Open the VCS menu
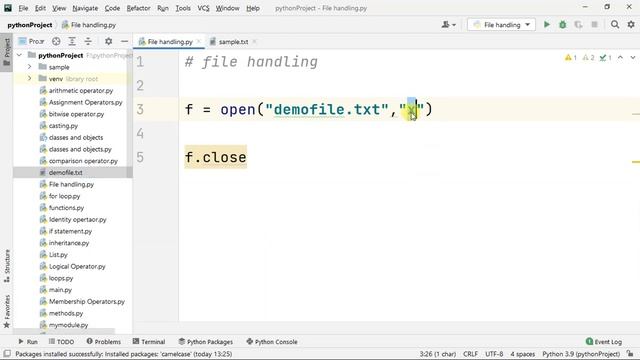Image resolution: width=640 pixels, height=360 pixels. coord(203,8)
